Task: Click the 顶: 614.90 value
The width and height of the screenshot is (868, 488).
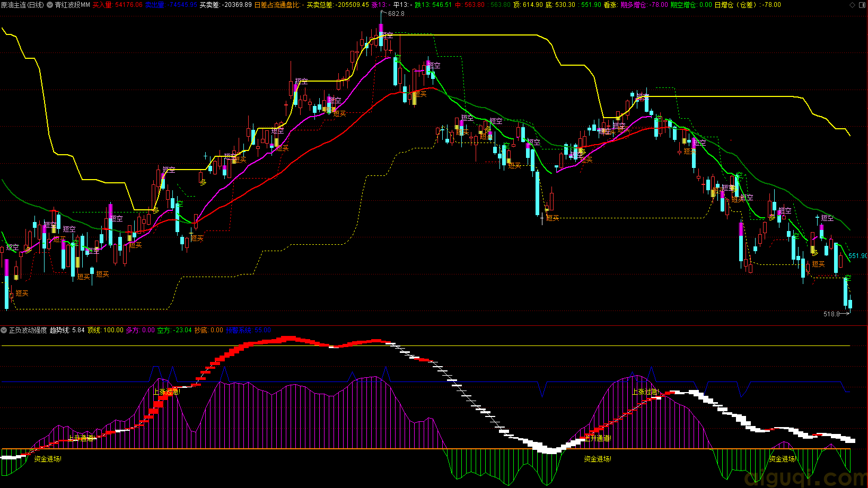Action: 528,5
